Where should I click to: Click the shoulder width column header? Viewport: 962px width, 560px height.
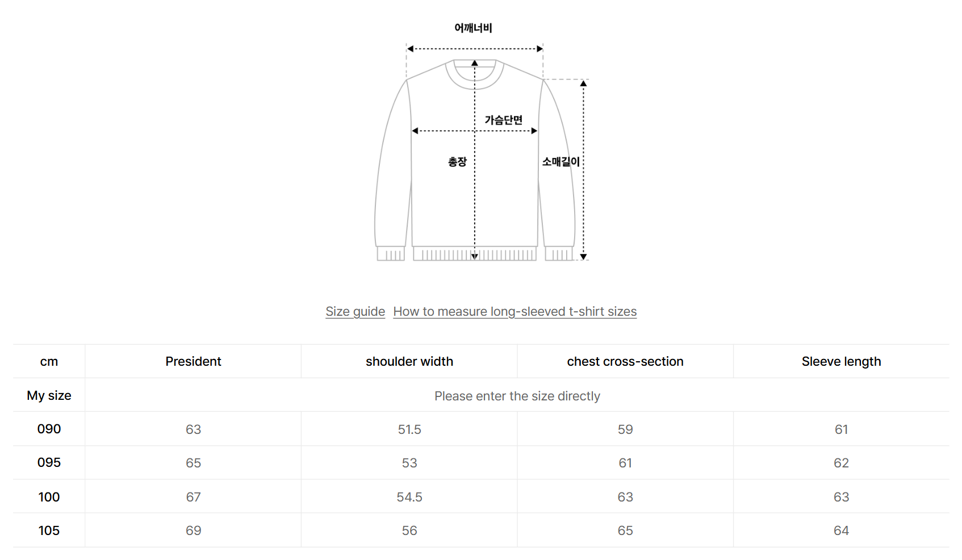pos(409,361)
